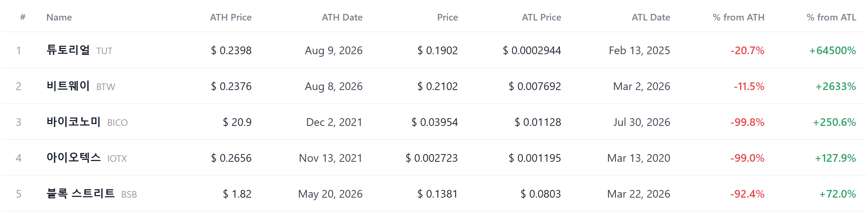Open the 비트웨이 coin page
The image size is (868, 213).
[x=68, y=86]
